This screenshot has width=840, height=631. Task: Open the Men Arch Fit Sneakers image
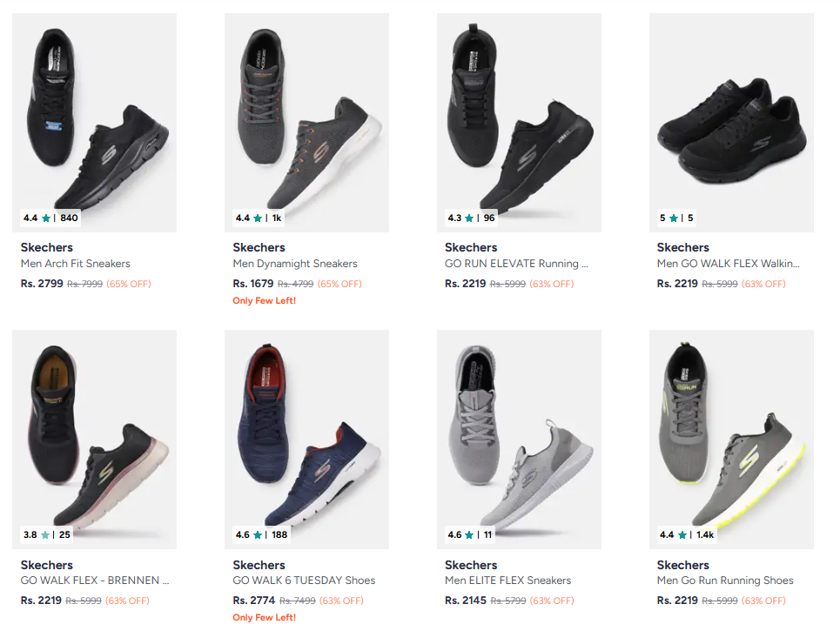pos(94,113)
